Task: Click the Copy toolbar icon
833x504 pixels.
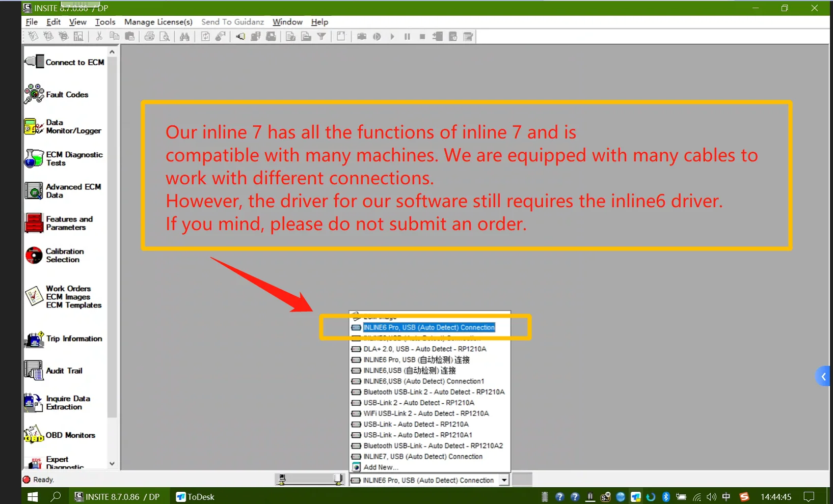Action: [x=115, y=36]
